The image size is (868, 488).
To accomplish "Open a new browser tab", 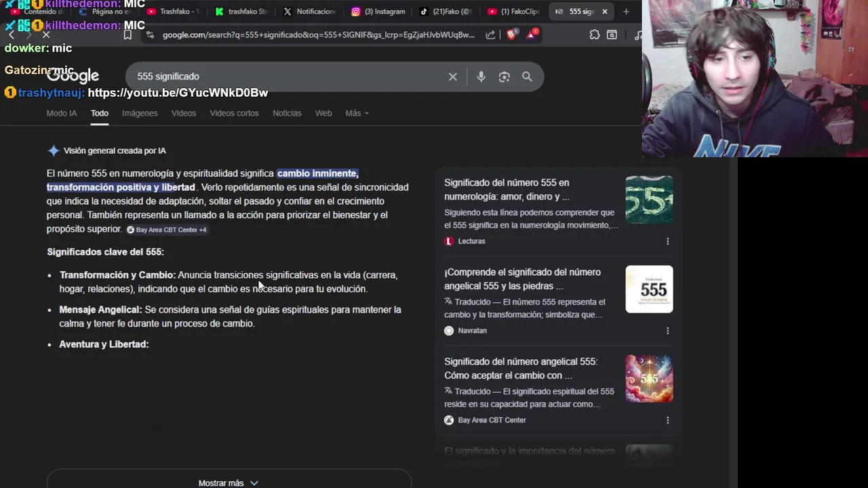I will click(x=626, y=12).
